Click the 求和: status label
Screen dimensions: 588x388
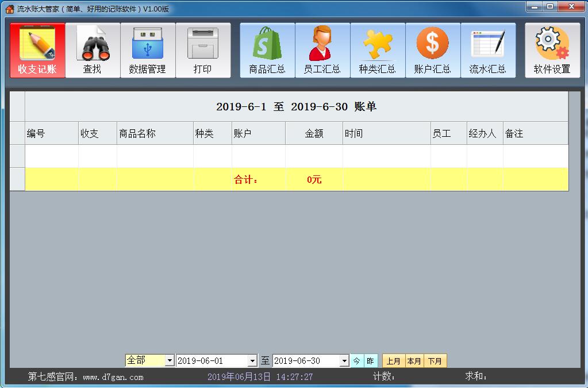pyautogui.click(x=476, y=376)
